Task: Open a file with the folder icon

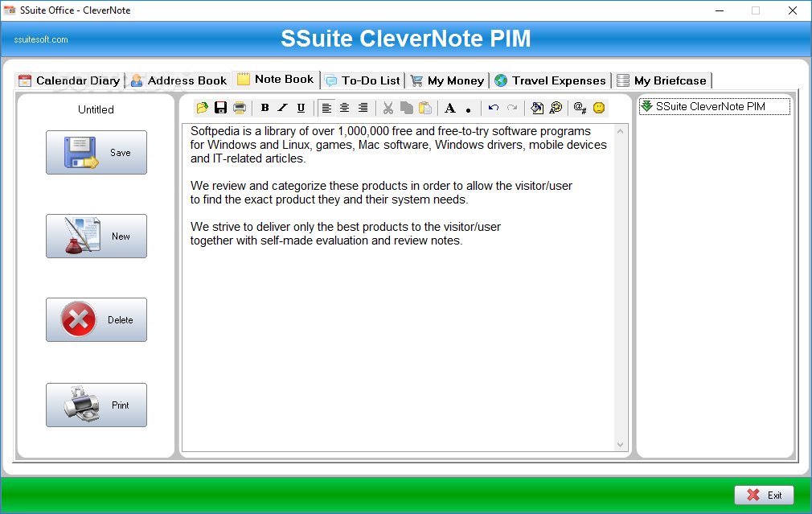Action: (x=202, y=108)
